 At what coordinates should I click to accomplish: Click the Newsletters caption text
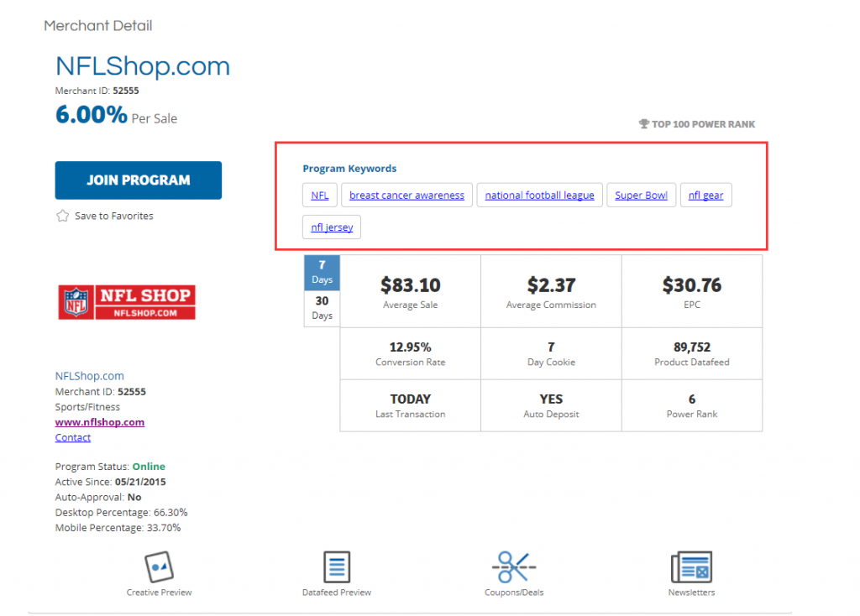(692, 593)
